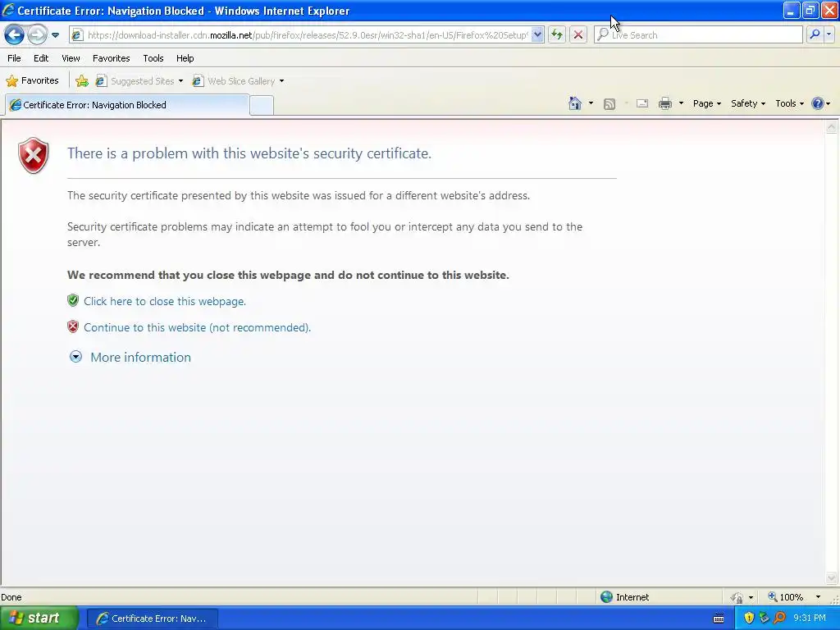
Task: Open a new blank tab
Action: pyautogui.click(x=262, y=105)
